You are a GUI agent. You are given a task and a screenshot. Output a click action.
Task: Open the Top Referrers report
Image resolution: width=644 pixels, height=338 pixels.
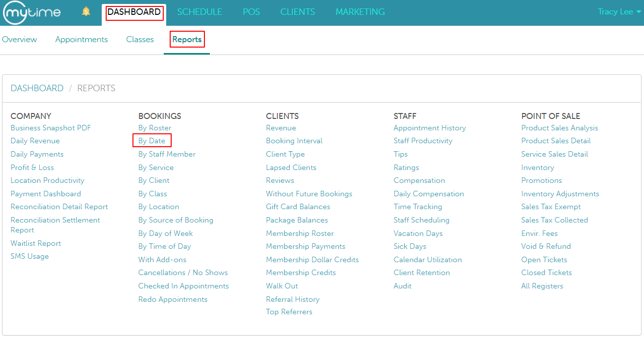pos(289,312)
